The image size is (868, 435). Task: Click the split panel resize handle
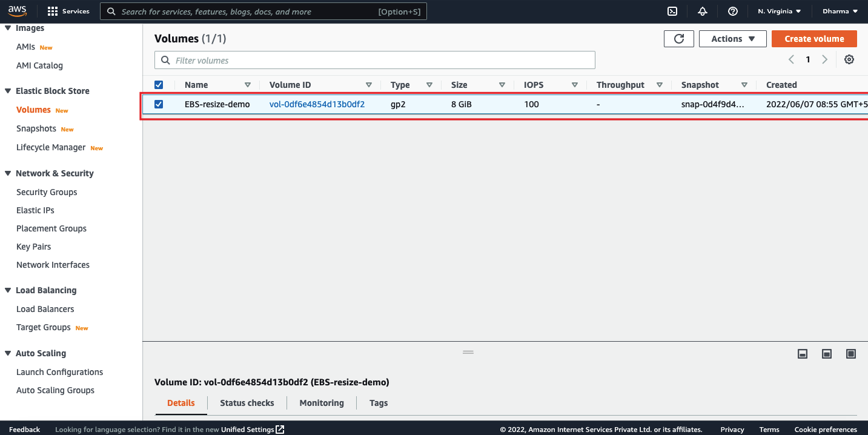click(468, 352)
